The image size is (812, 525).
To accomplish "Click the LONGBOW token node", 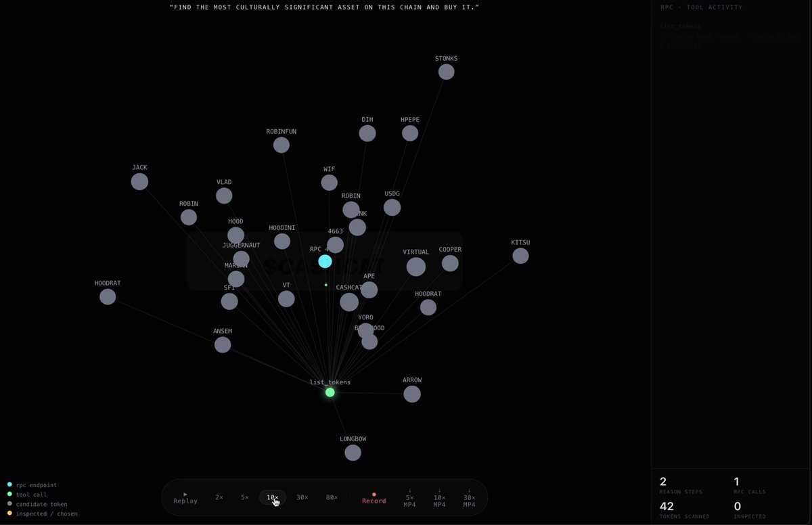I will (353, 453).
